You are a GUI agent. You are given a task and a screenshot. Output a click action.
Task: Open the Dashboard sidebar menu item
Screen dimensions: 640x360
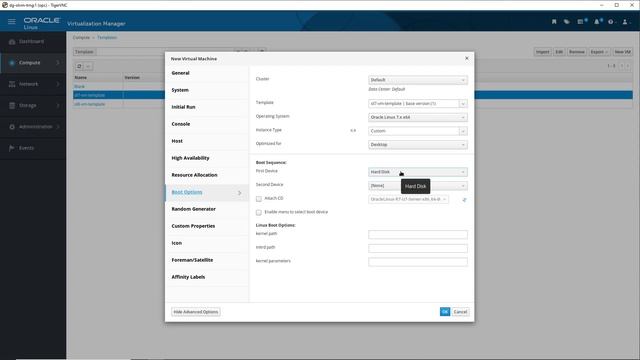33,42
